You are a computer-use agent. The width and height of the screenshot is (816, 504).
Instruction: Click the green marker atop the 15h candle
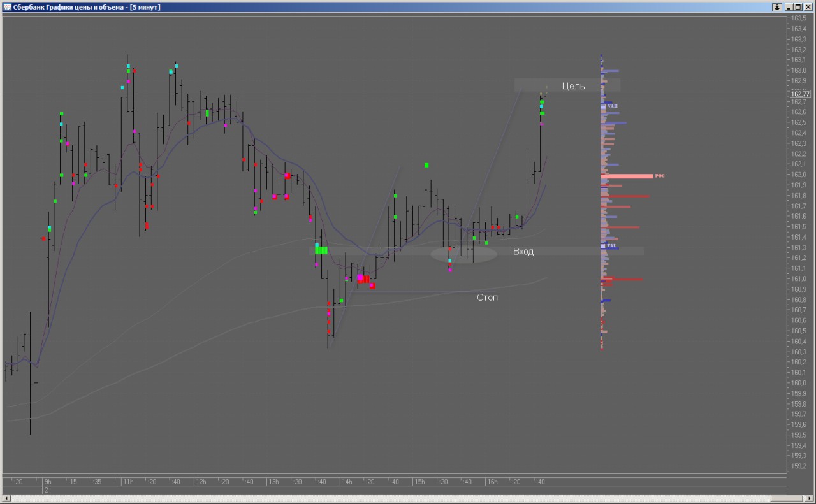click(426, 166)
